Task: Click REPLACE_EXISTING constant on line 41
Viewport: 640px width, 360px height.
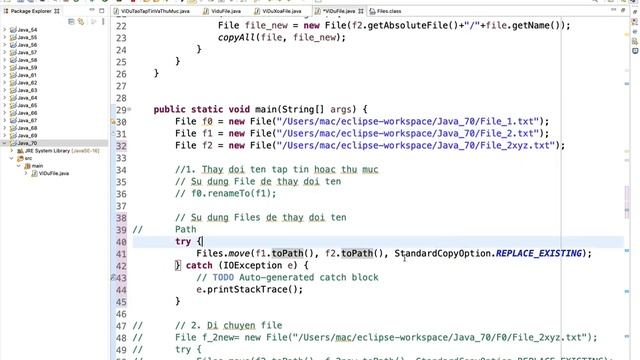Action: pos(538,253)
